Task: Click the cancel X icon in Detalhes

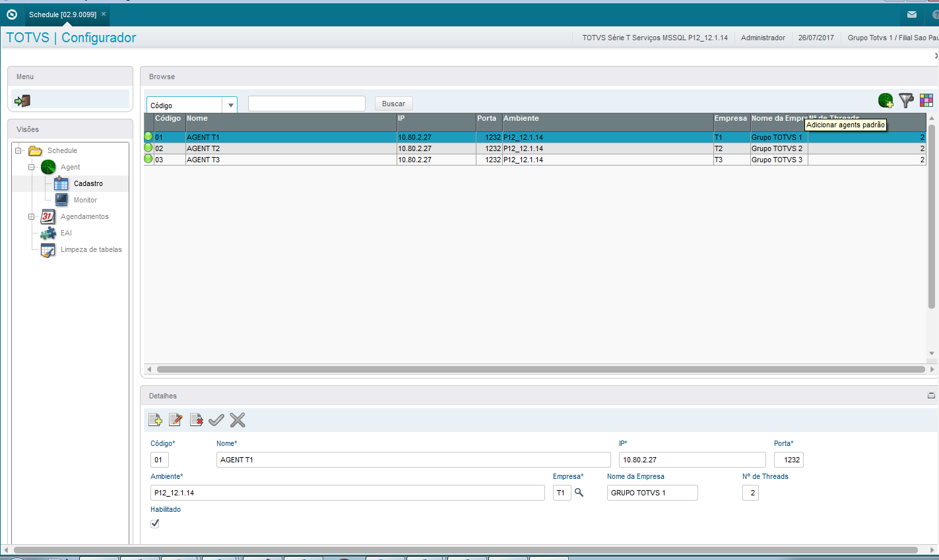Action: pyautogui.click(x=238, y=420)
